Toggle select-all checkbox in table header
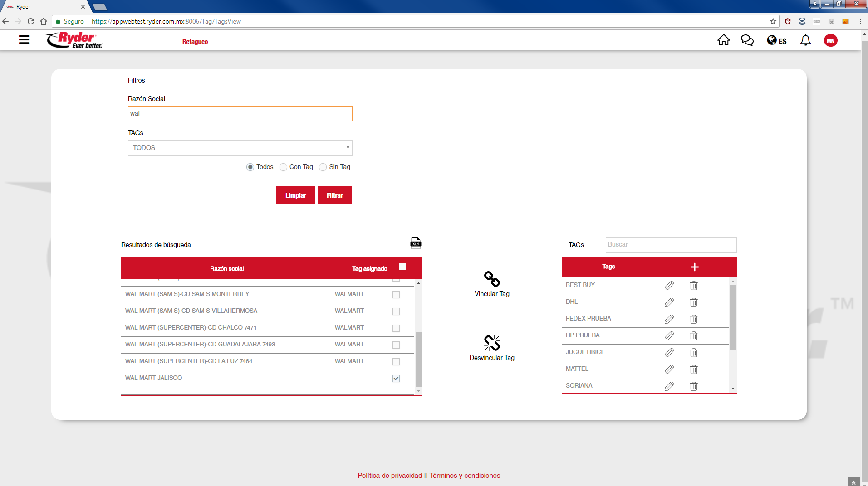868x486 pixels. (x=402, y=267)
